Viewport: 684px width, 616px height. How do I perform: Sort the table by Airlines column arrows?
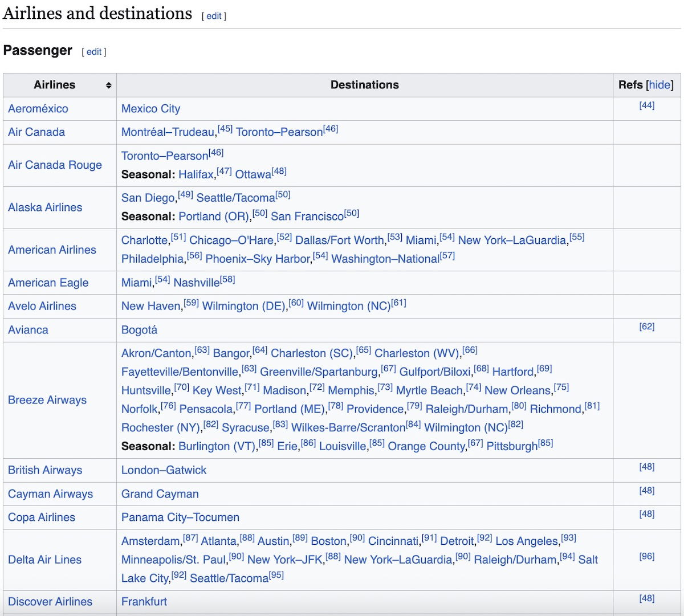(x=108, y=85)
